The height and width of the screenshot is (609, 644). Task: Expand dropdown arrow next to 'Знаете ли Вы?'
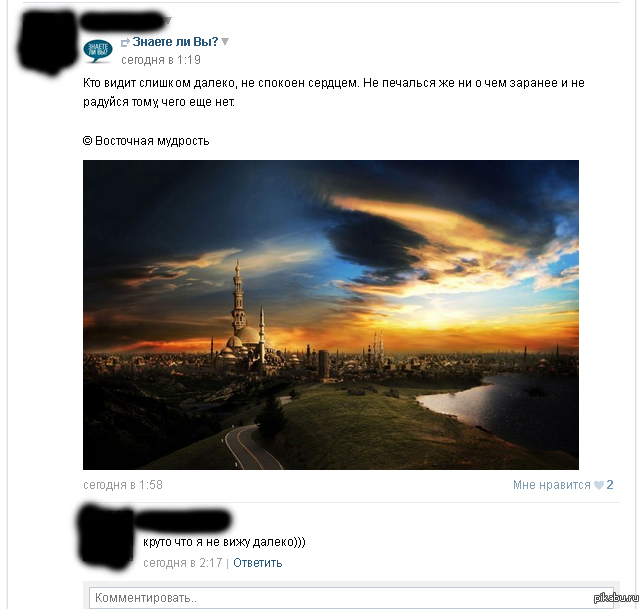[225, 41]
